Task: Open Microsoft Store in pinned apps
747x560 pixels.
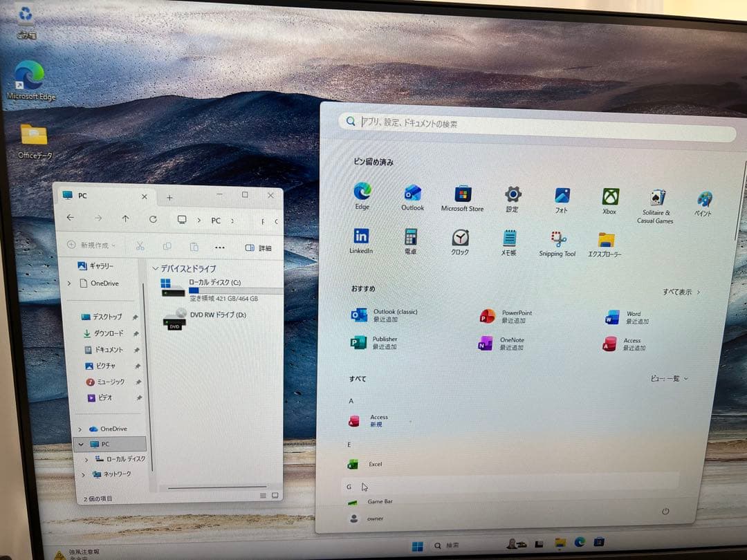Action: (x=462, y=198)
